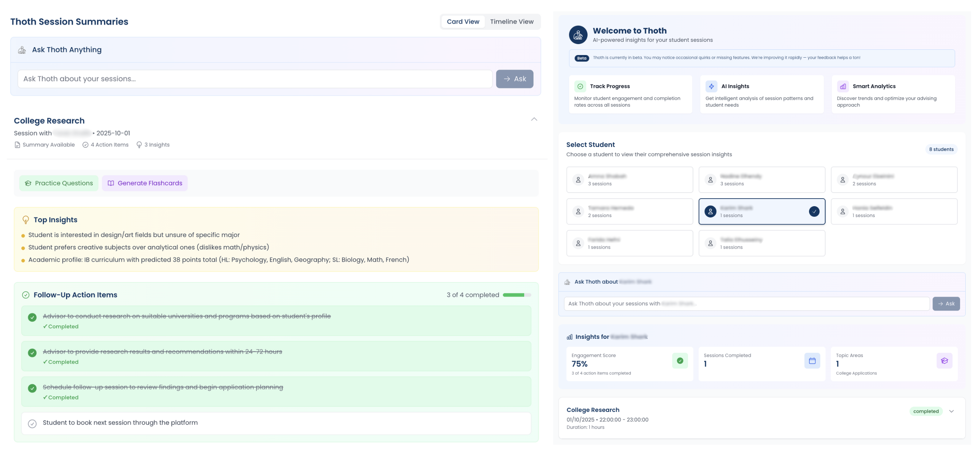Collapse the College Research session card

(534, 119)
